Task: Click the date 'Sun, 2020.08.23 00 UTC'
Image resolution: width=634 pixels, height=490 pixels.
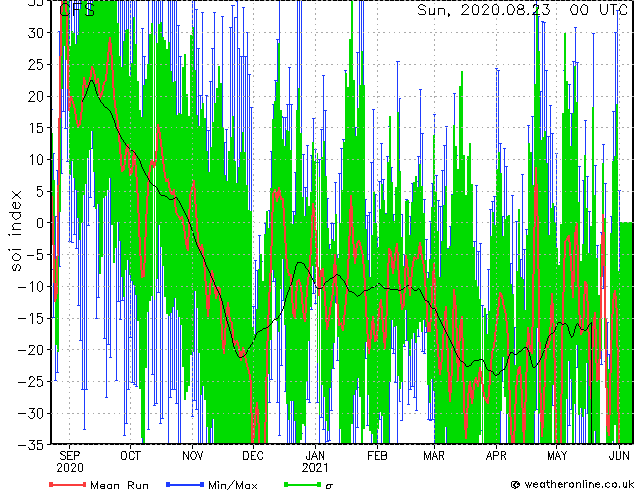Action: pyautogui.click(x=522, y=10)
